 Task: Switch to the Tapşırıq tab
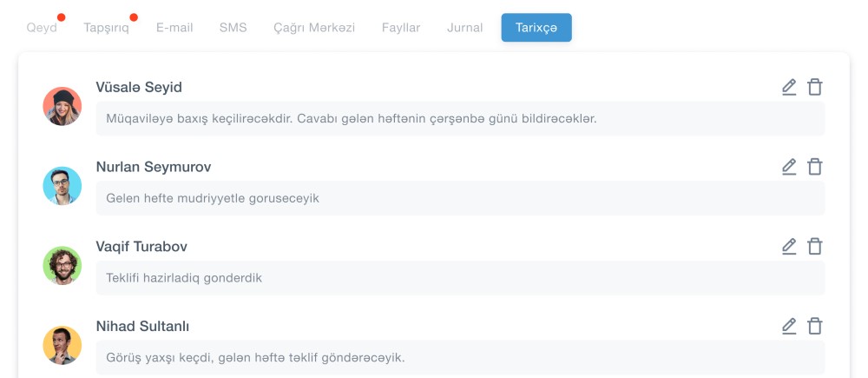pyautogui.click(x=106, y=28)
